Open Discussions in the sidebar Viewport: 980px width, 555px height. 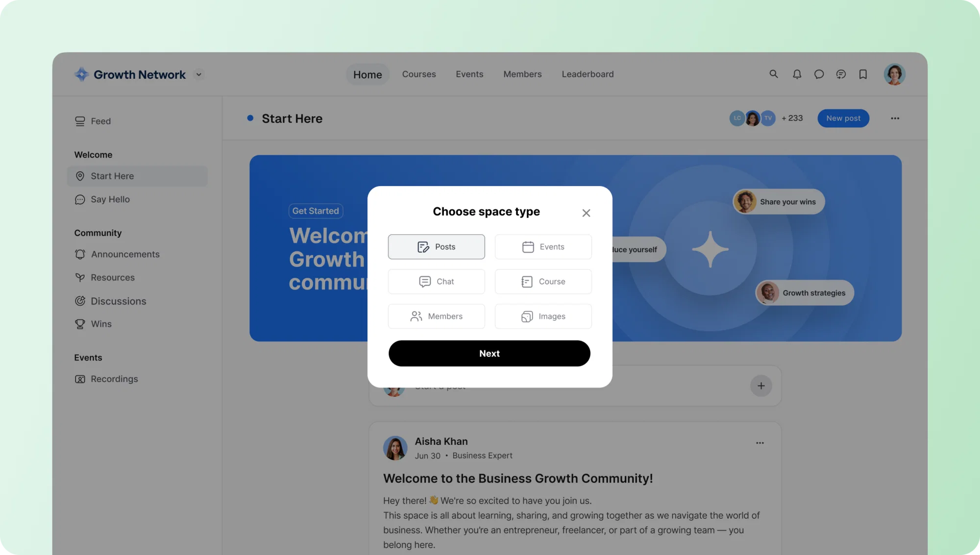[110, 301]
